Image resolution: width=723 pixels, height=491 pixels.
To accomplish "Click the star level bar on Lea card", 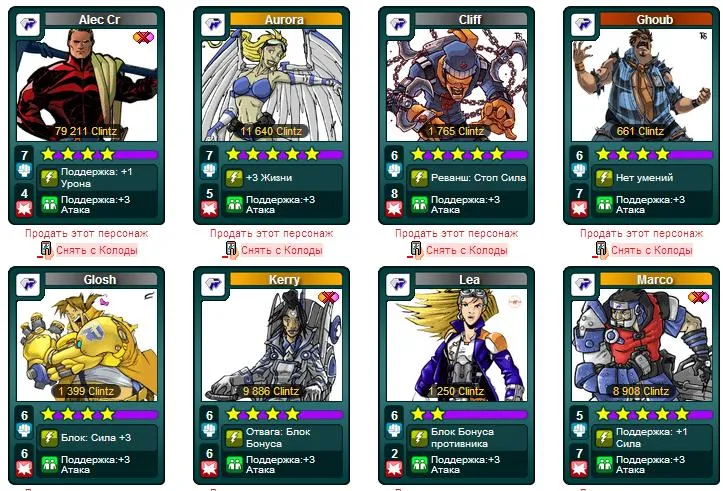I will click(469, 414).
